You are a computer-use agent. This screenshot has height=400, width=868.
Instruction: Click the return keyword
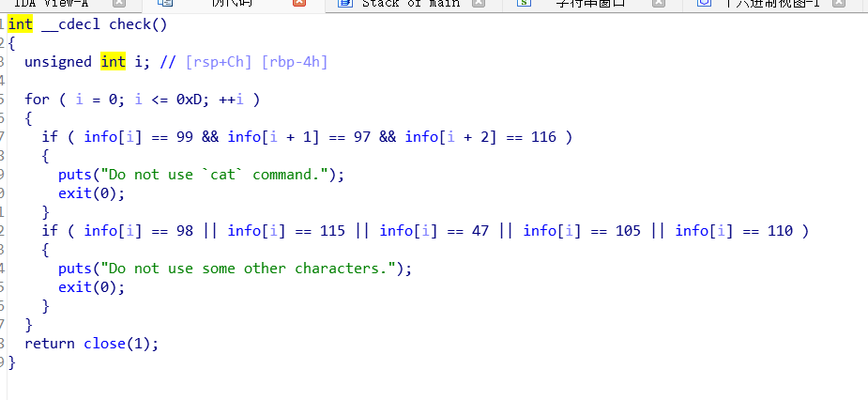coord(50,344)
